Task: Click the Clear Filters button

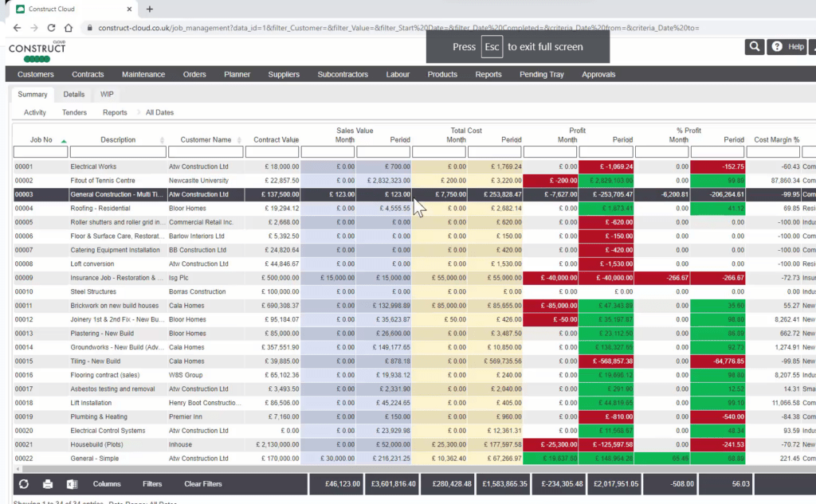Action: coord(203,484)
